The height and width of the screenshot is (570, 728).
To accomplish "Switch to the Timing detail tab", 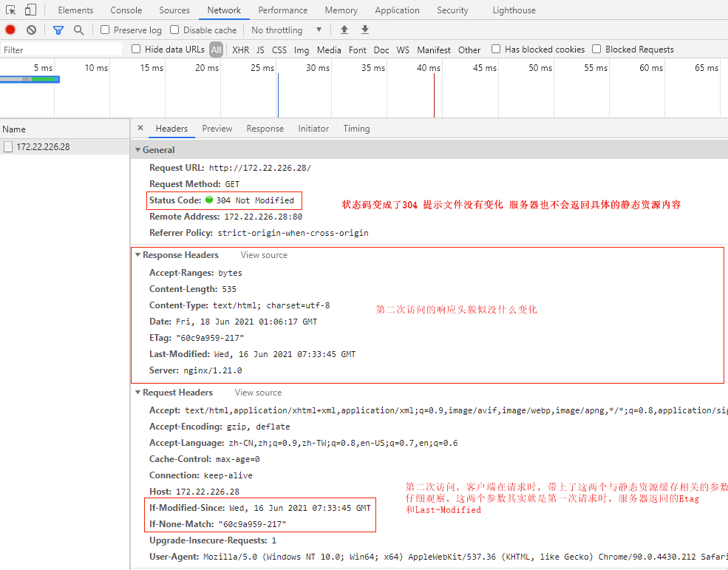I will click(x=356, y=129).
